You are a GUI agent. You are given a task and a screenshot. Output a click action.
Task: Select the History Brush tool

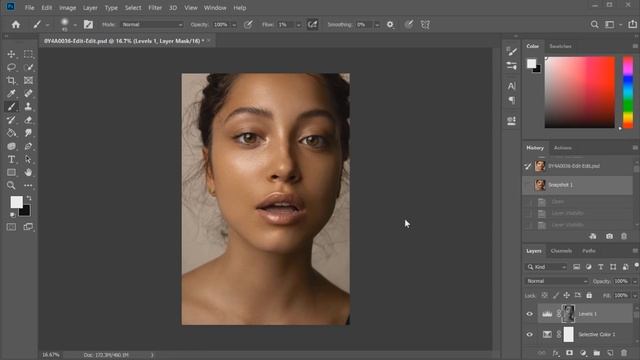(x=11, y=120)
